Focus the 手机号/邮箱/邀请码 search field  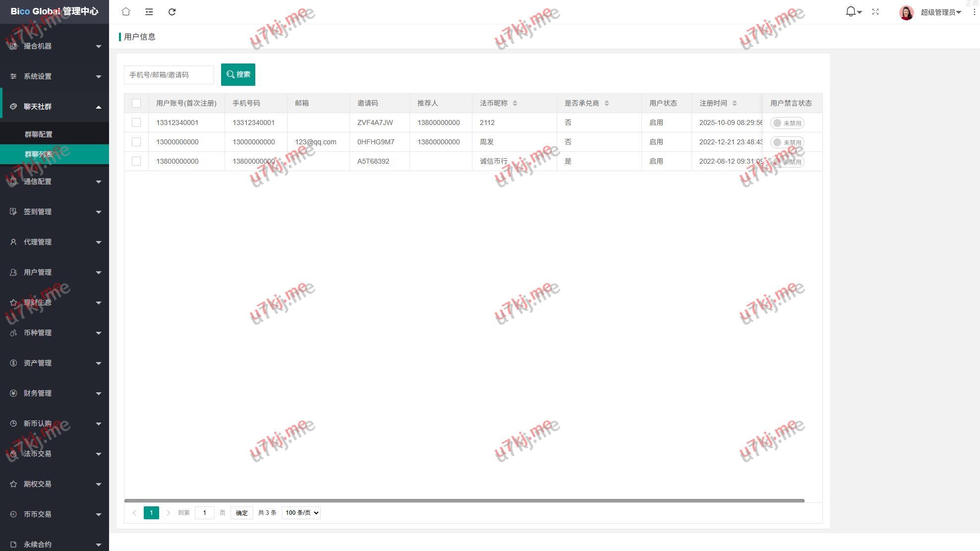[169, 75]
